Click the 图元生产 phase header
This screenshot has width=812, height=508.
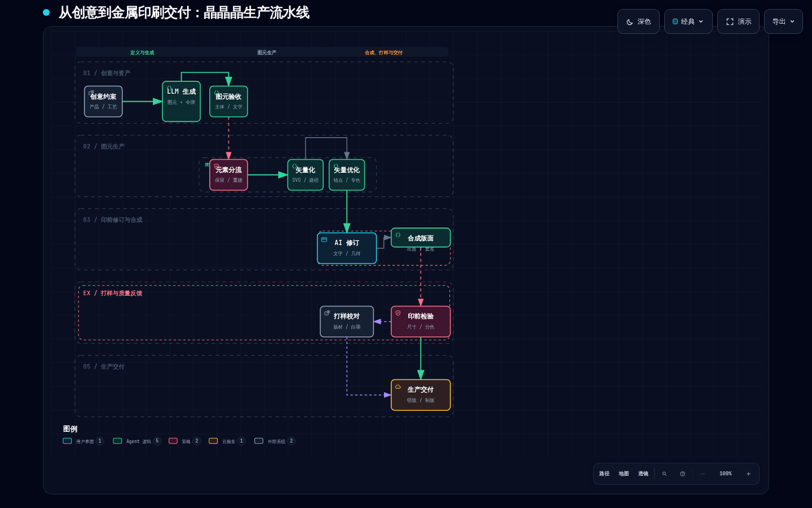coord(267,52)
